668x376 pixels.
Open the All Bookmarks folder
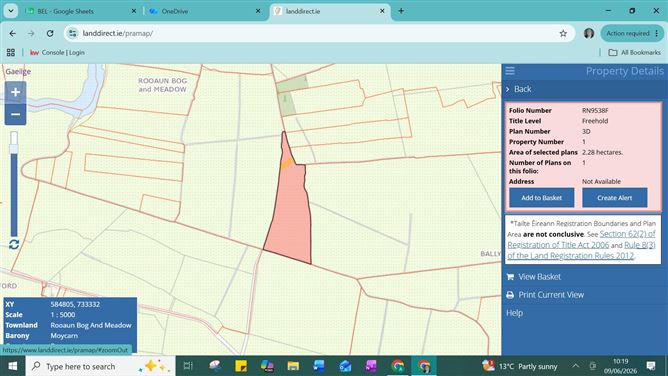tap(635, 52)
